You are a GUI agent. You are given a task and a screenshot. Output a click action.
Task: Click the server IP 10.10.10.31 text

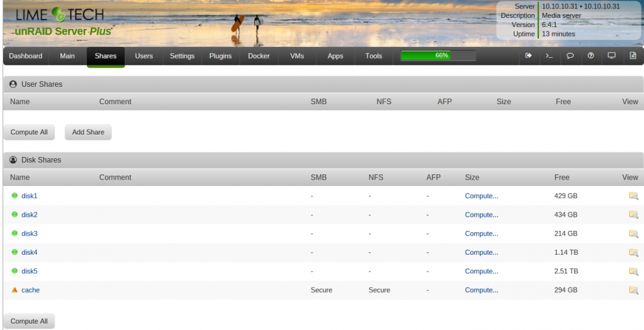coord(581,6)
